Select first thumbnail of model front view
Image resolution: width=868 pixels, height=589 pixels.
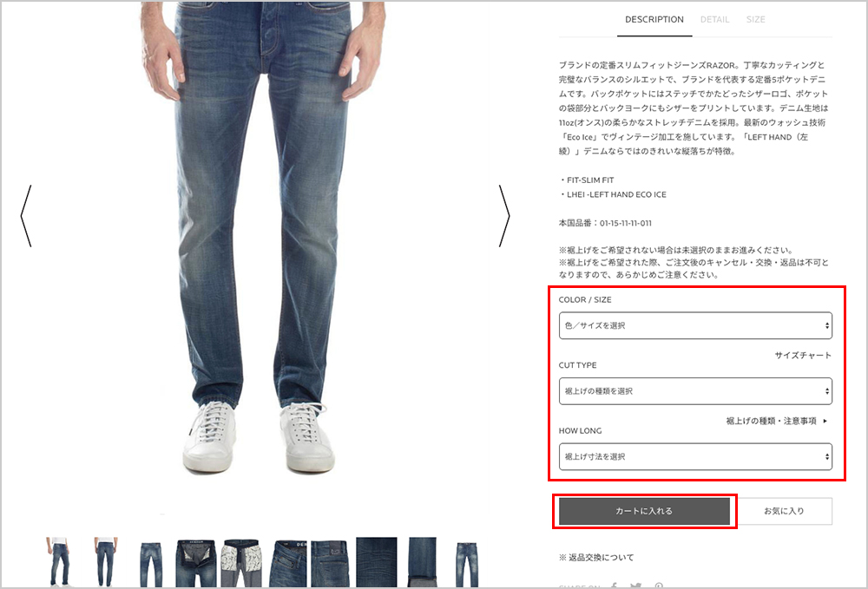pyautogui.click(x=58, y=562)
